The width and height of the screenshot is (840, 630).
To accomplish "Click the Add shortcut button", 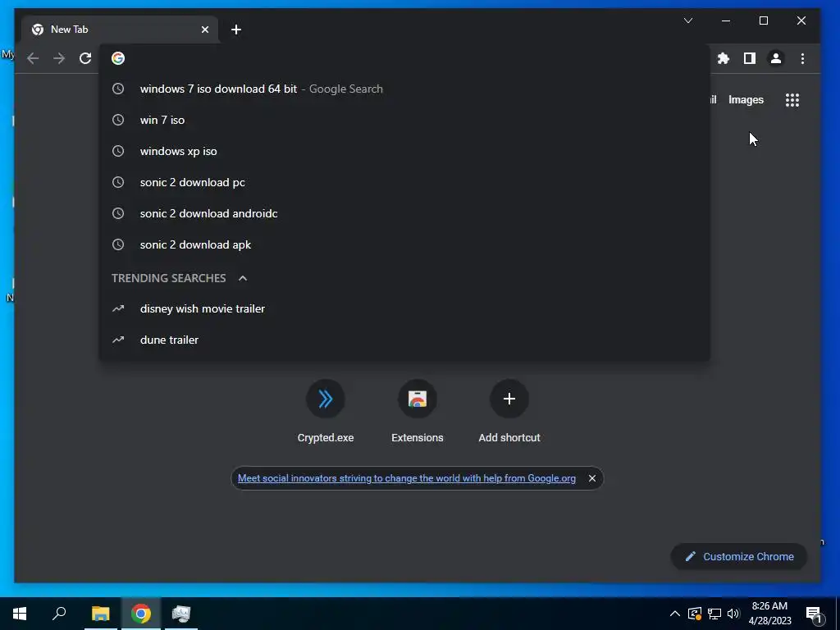I will tap(509, 412).
